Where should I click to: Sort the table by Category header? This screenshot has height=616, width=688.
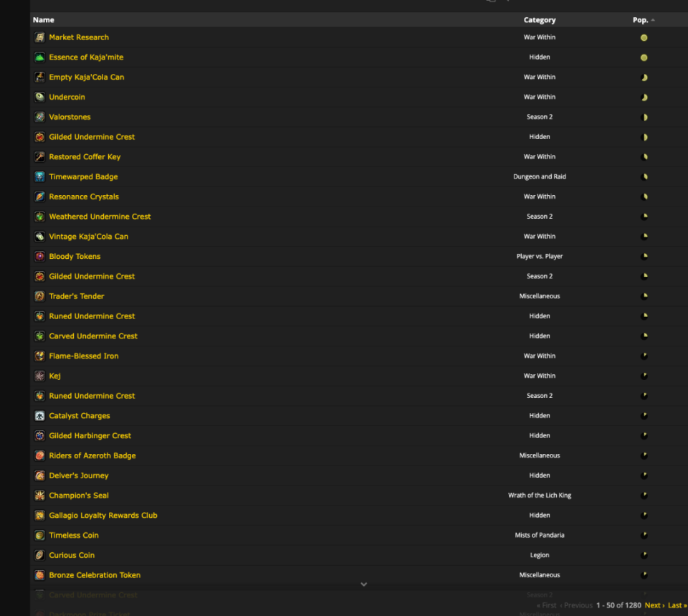(x=539, y=20)
